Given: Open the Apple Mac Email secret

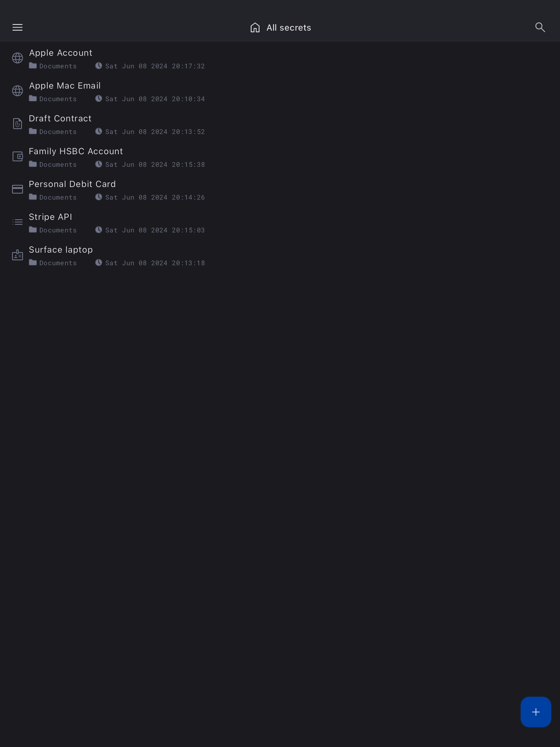Looking at the screenshot, I should click(280, 92).
